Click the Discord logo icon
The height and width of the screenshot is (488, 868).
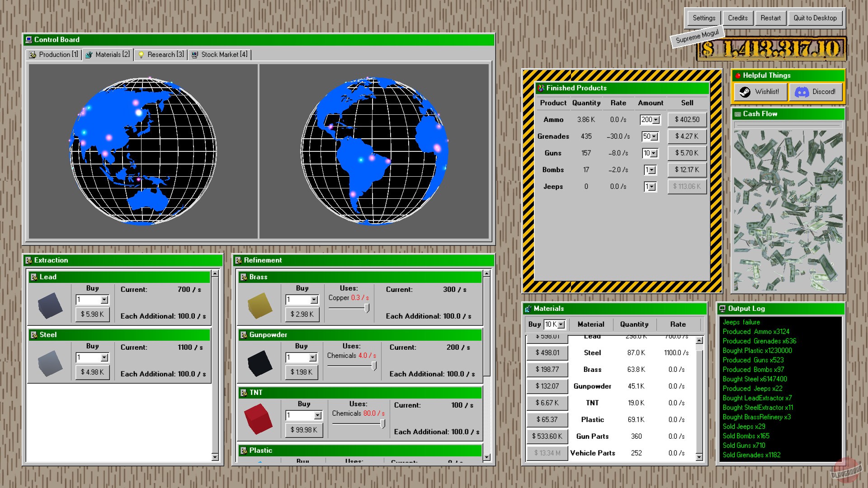pyautogui.click(x=802, y=92)
